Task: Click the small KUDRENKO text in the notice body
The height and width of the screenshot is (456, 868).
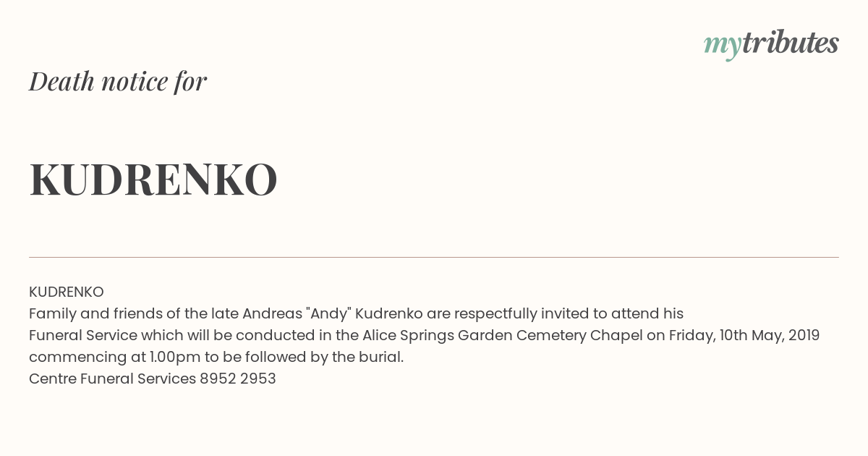Action: click(x=67, y=292)
